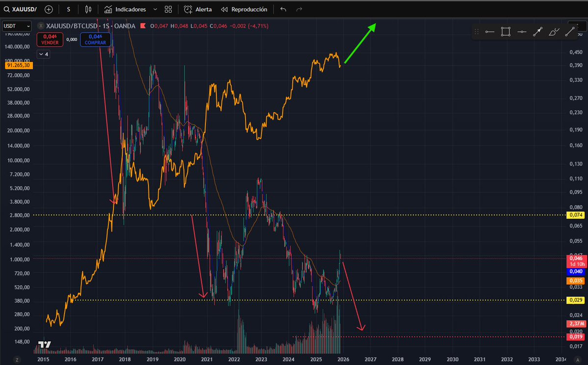
Task: Click the 2015 label on the time axis
Action: [x=43, y=360]
